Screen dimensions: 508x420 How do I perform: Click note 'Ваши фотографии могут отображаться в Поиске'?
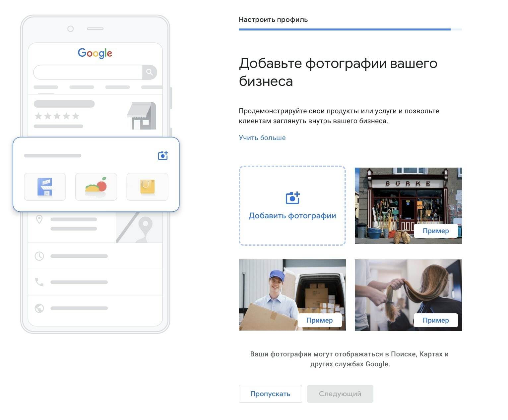click(x=333, y=354)
